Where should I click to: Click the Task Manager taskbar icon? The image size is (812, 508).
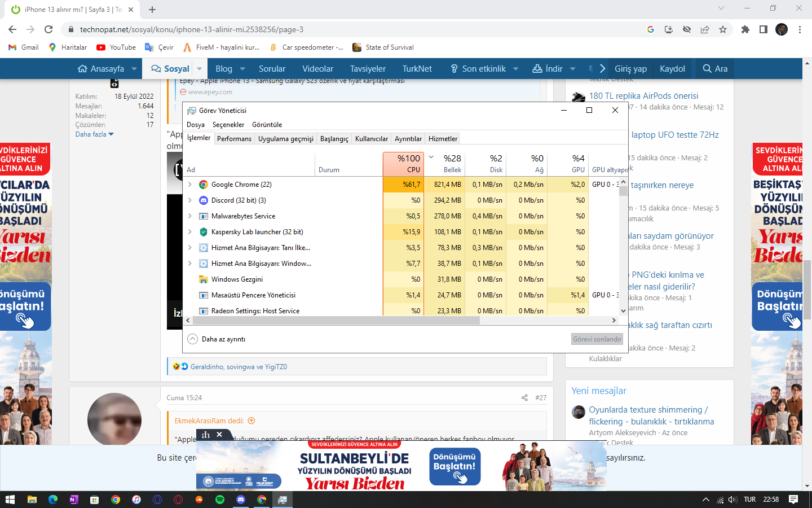click(x=283, y=500)
